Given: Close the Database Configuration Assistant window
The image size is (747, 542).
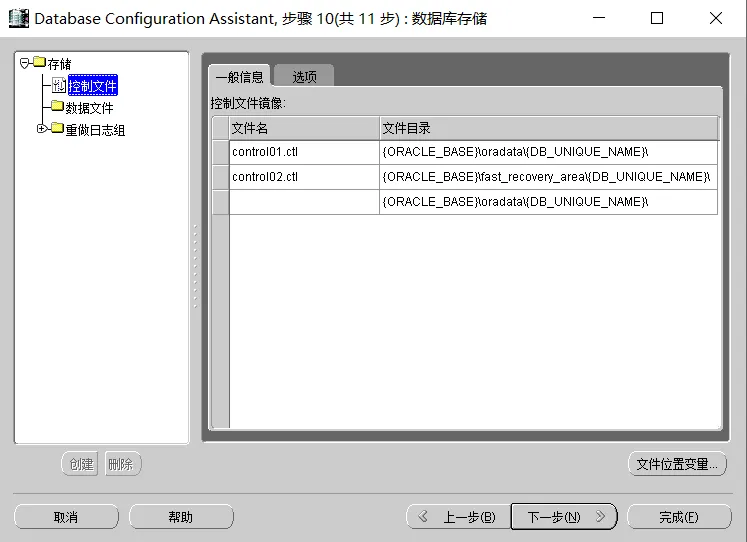Looking at the screenshot, I should 716,18.
